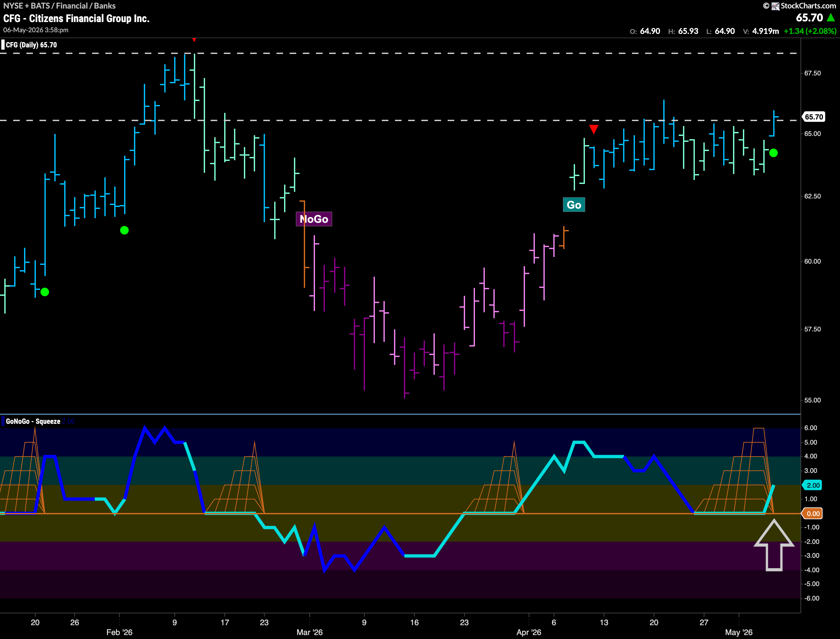Click the blue legend marker beside GoNoGo - Squeeze
Screen dimensions: 840x639
click(x=3, y=422)
